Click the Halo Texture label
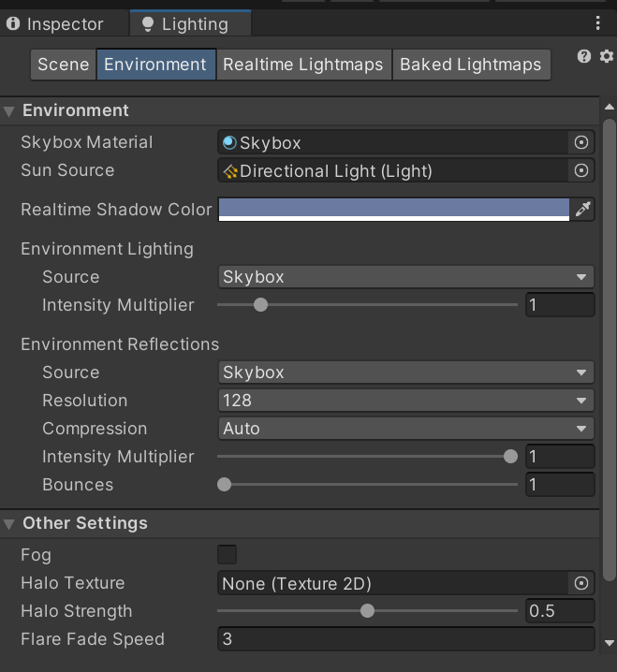The height and width of the screenshot is (672, 617). 73,583
